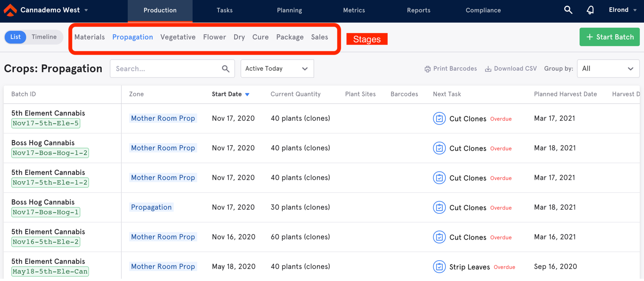Open batch May18-5th-Ele-Can
Screen dimensions: 644x281
(x=50, y=272)
